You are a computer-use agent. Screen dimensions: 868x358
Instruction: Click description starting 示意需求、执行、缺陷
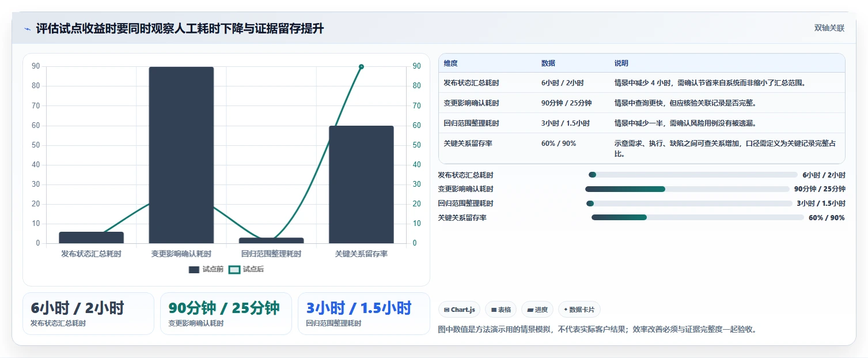point(725,149)
